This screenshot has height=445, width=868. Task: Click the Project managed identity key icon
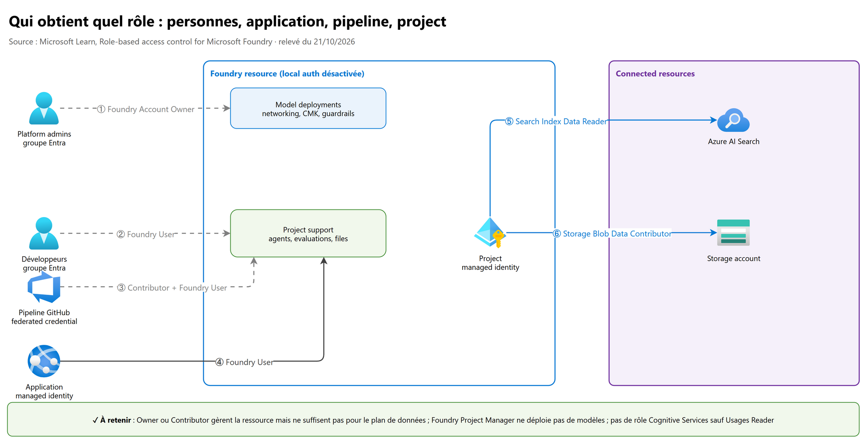pos(490,233)
